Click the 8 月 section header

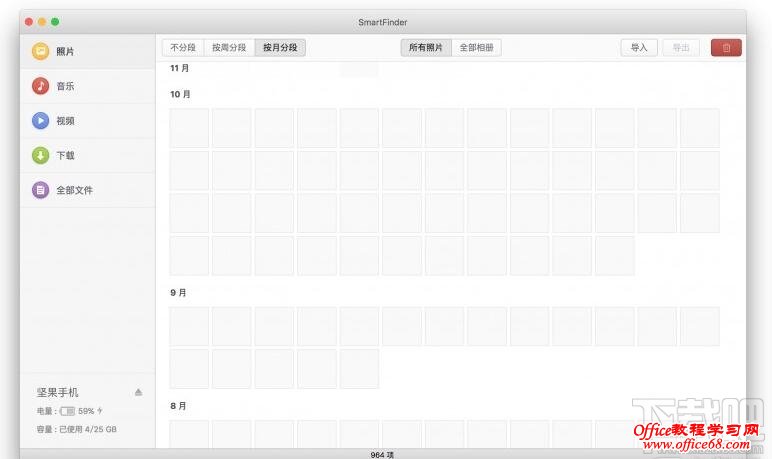pos(178,406)
